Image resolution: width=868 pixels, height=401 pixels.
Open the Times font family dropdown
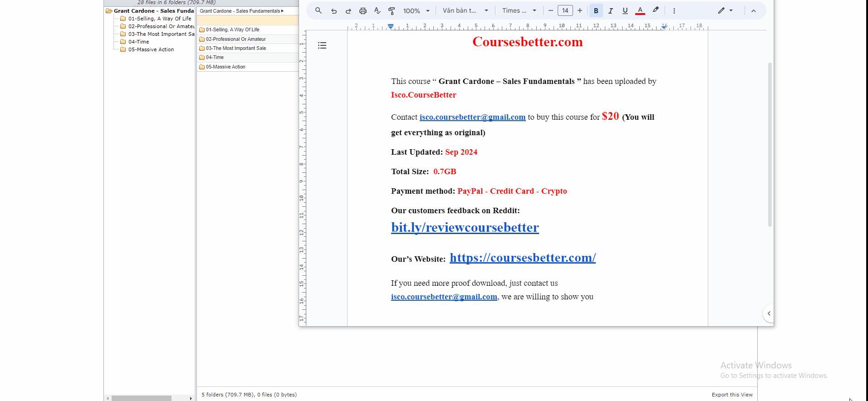click(x=519, y=10)
